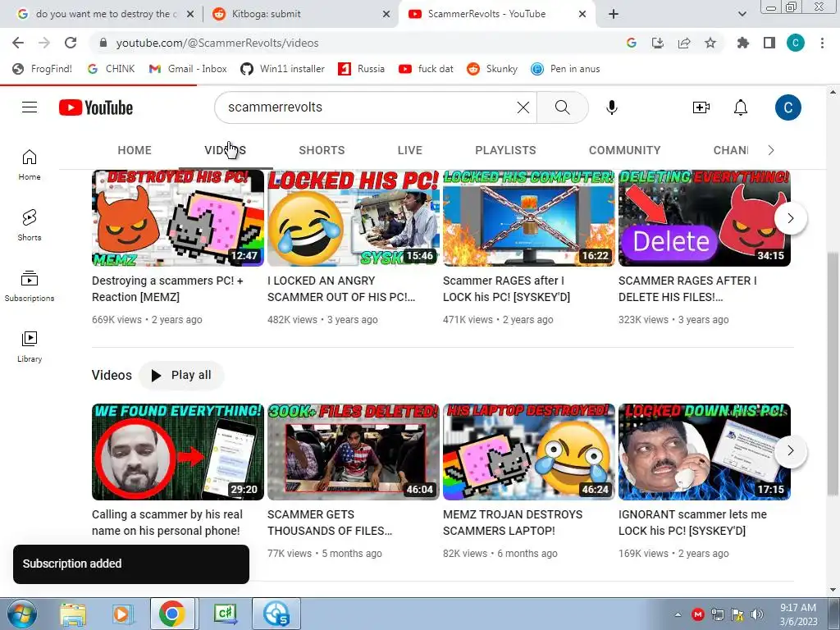840x630 pixels.
Task: Show next channel tabs with chevron
Action: point(771,150)
